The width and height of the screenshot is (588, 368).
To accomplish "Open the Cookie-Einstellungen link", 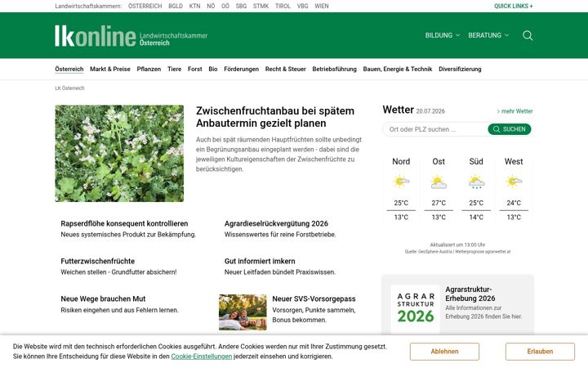I will coord(202,357).
